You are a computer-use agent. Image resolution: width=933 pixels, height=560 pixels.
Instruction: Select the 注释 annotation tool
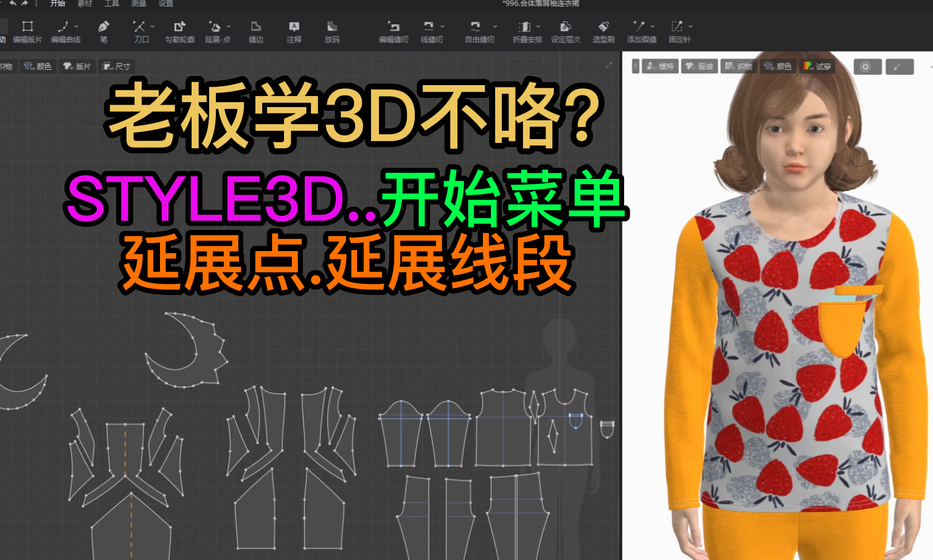tap(294, 32)
